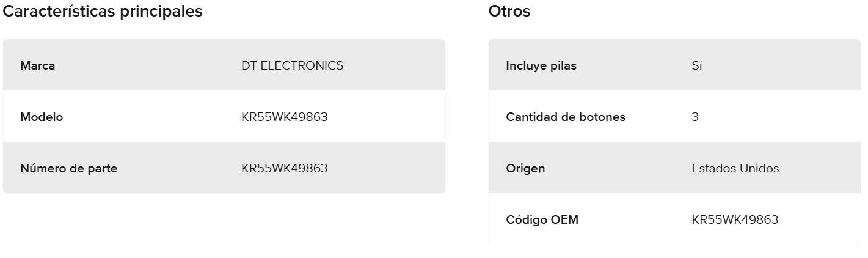Click the "Código OEM" label
868x258 pixels.
coord(542,220)
